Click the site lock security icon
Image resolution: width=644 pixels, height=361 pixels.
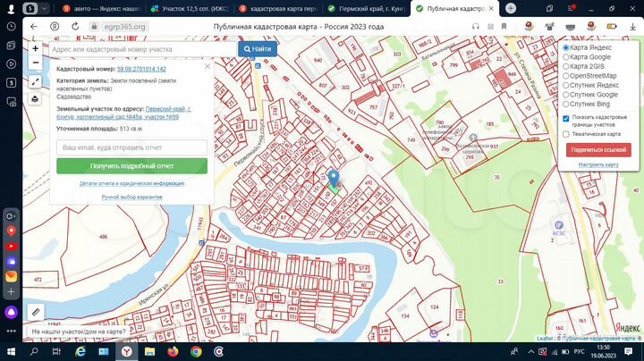(x=94, y=27)
